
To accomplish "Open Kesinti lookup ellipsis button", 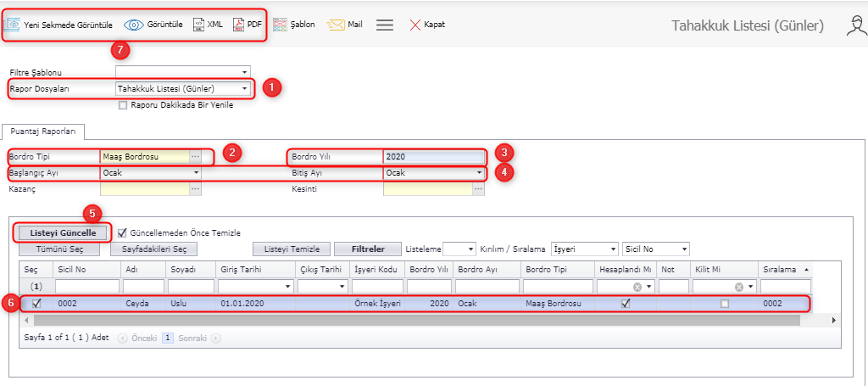I will pos(478,189).
